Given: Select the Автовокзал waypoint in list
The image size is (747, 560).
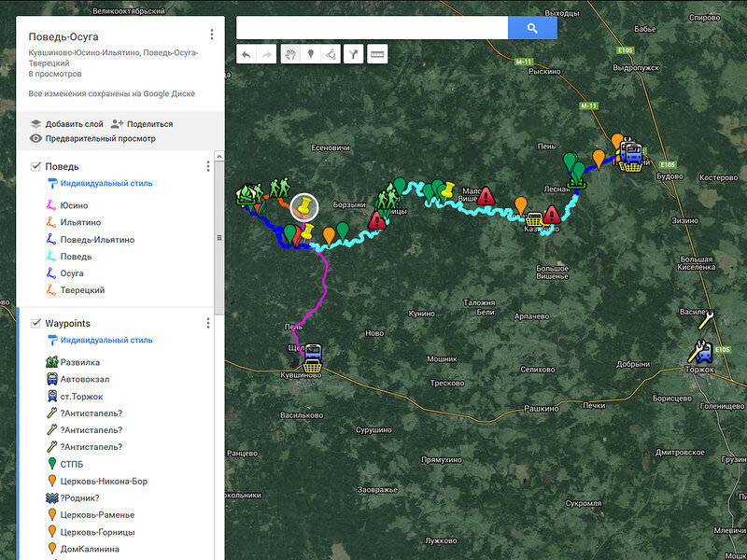Looking at the screenshot, I should click(x=85, y=380).
